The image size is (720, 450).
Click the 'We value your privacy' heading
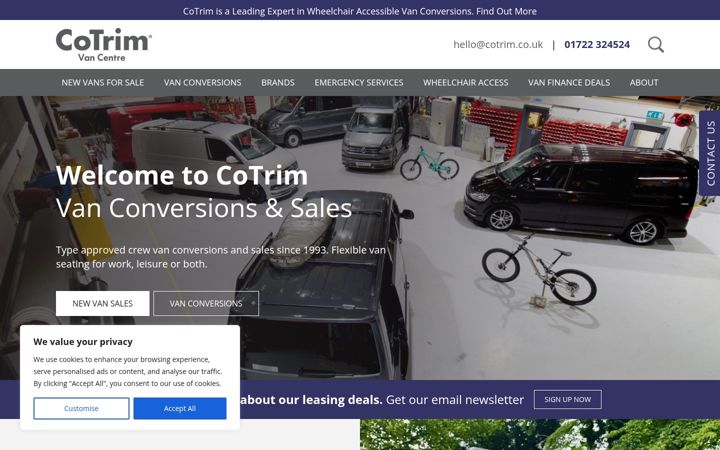[83, 342]
